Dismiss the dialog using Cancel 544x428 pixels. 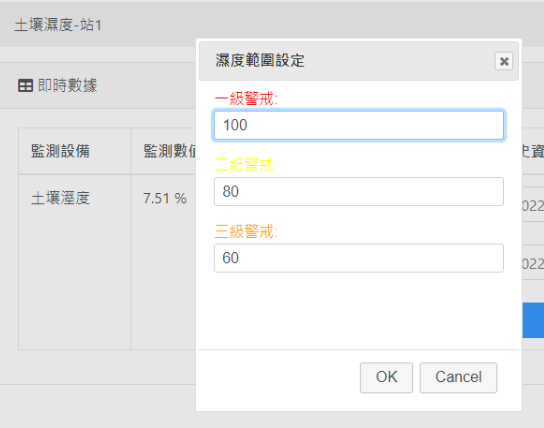click(458, 377)
